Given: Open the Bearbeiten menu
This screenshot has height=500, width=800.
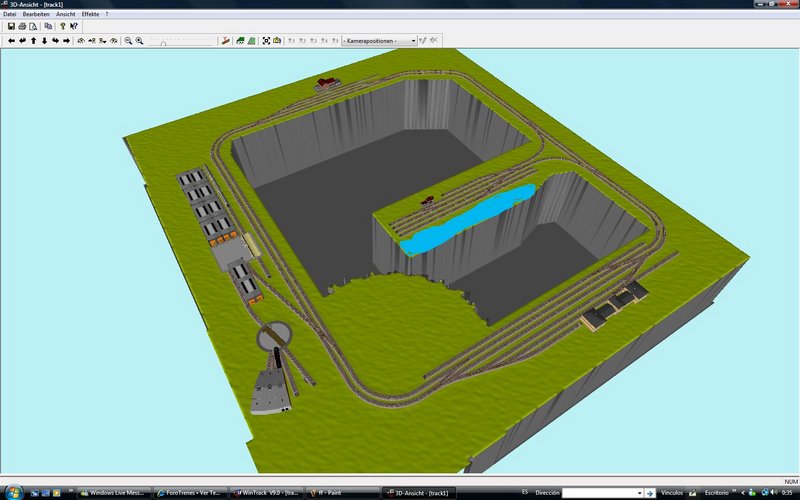Looking at the screenshot, I should (36, 14).
